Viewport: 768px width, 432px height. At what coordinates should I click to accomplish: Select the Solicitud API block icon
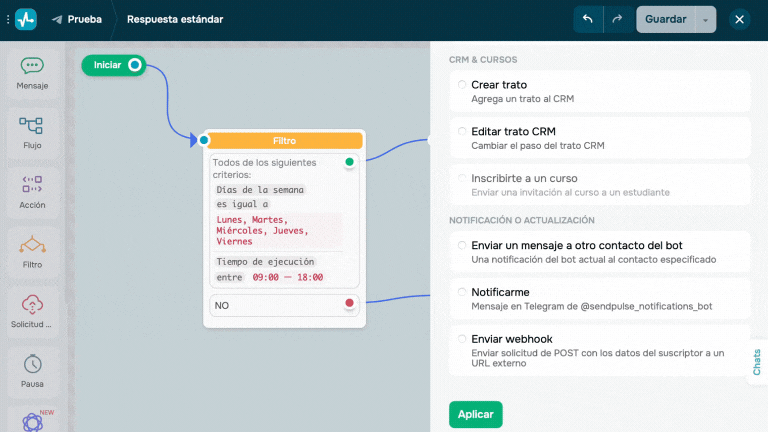tap(32, 305)
